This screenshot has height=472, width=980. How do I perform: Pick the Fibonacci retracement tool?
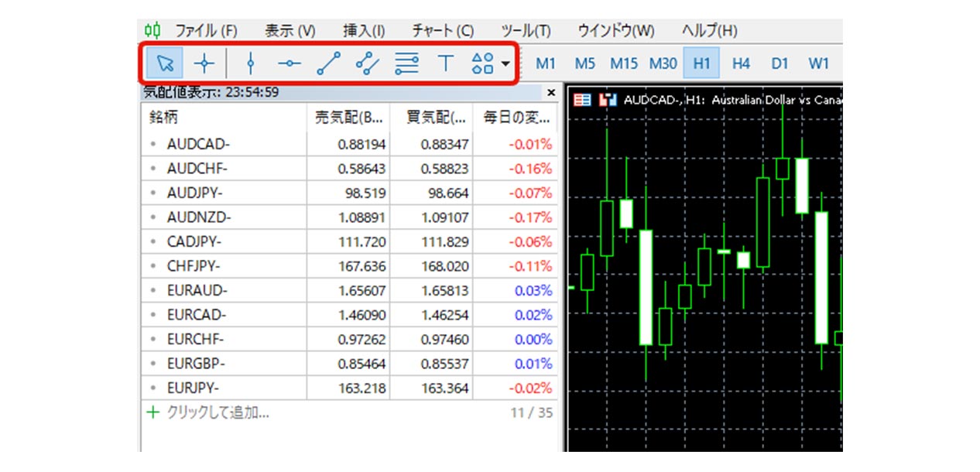tap(407, 63)
